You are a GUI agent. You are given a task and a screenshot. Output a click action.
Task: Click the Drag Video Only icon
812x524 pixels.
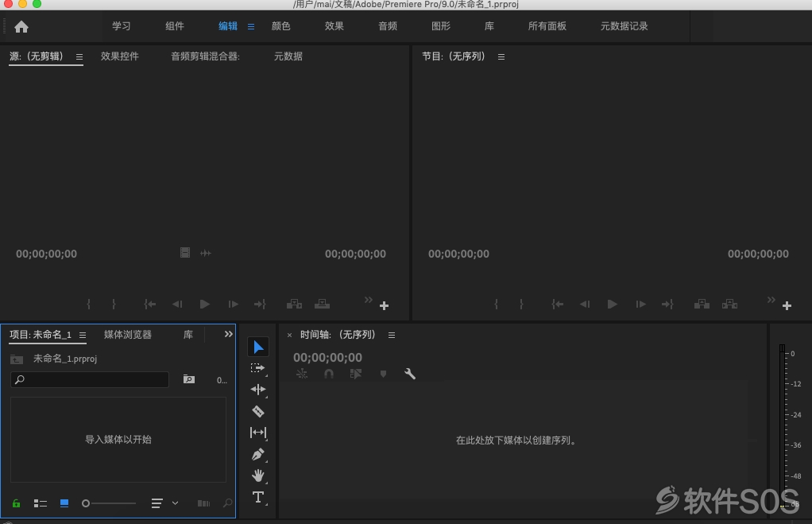click(185, 253)
